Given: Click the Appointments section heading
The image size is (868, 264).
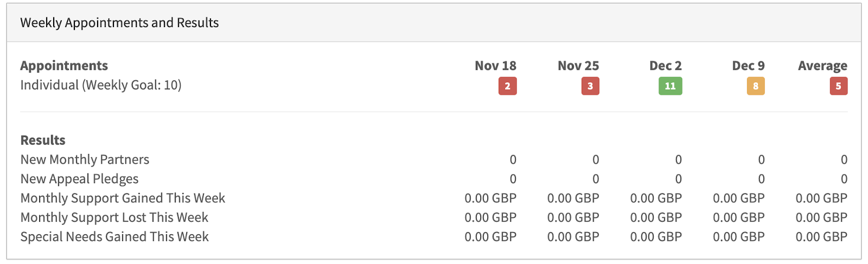Looking at the screenshot, I should pyautogui.click(x=64, y=66).
